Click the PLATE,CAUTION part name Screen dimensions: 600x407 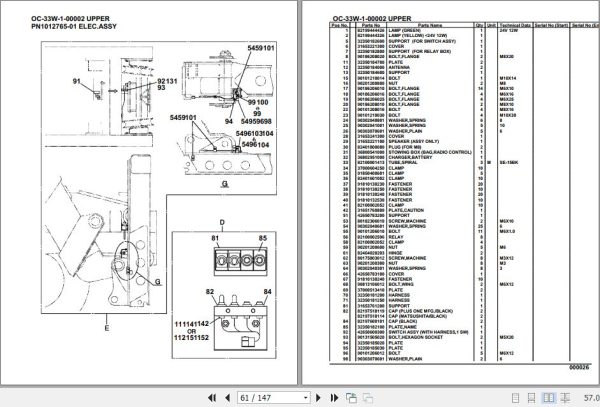click(406, 210)
